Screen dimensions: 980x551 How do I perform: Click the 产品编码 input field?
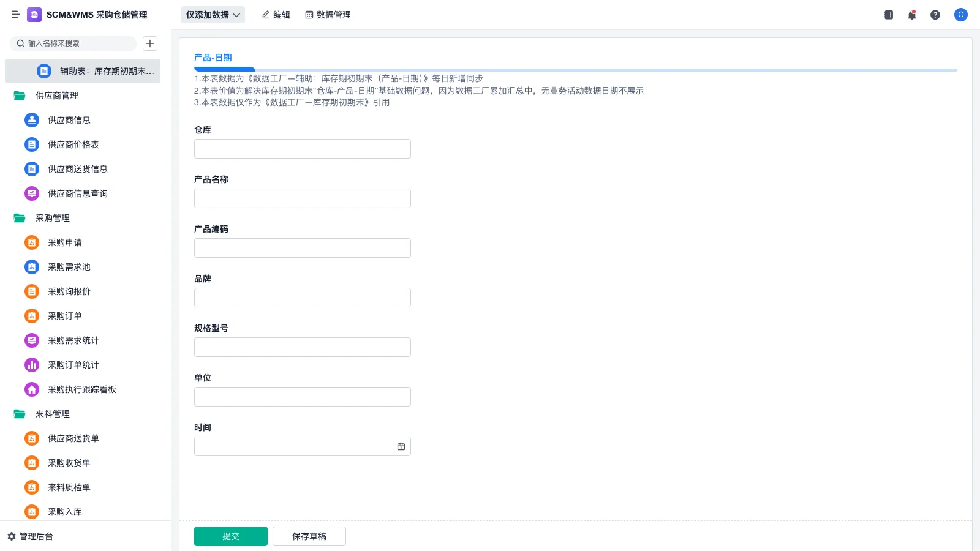(303, 248)
